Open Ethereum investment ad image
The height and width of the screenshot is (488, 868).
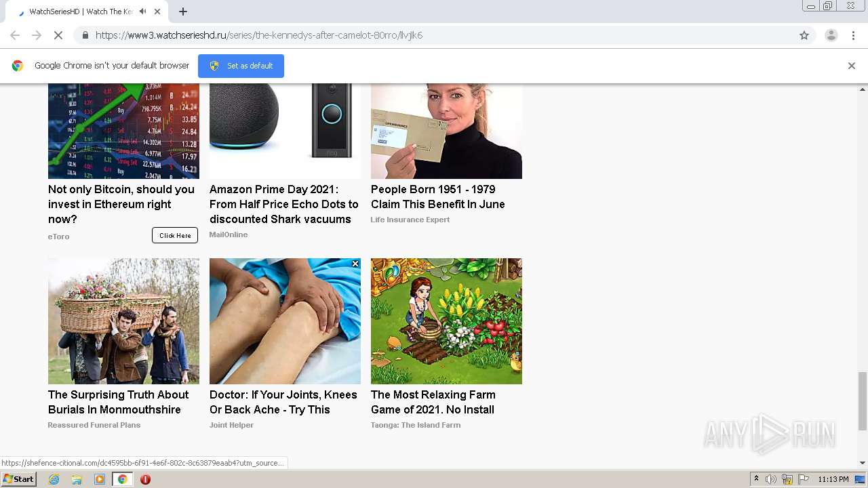coord(123,131)
